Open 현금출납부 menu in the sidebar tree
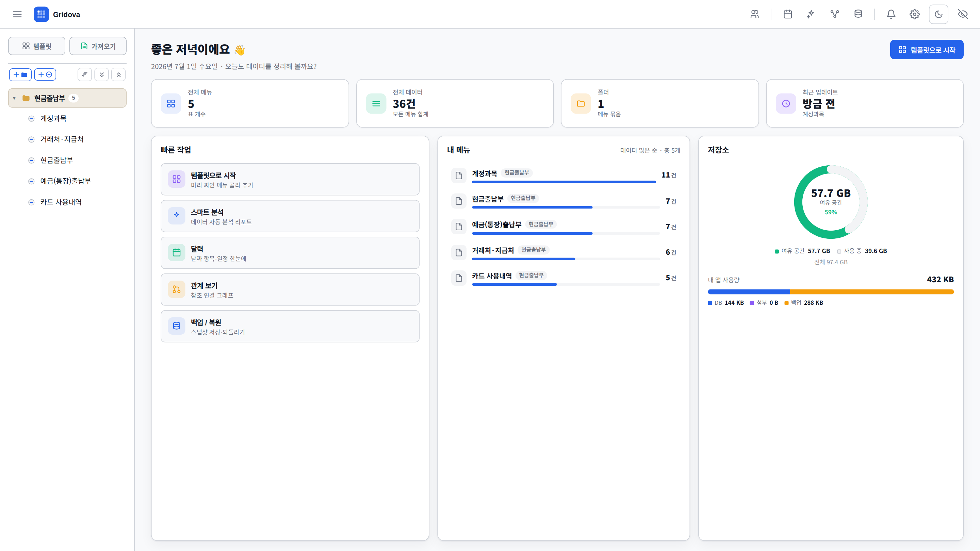 coord(56,160)
